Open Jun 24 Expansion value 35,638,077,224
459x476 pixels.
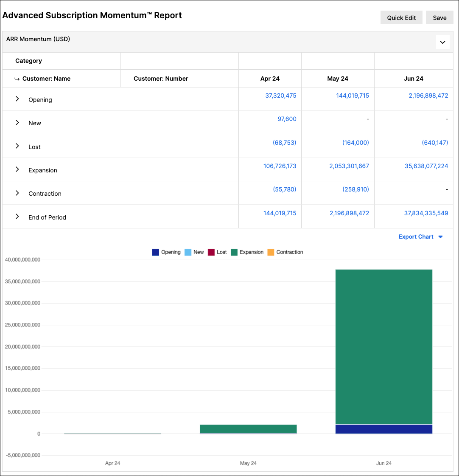point(426,166)
